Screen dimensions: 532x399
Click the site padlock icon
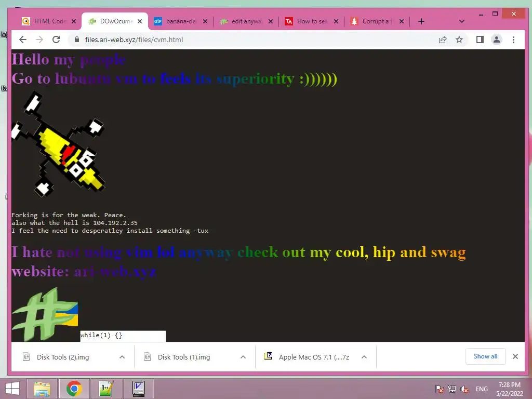tap(77, 39)
